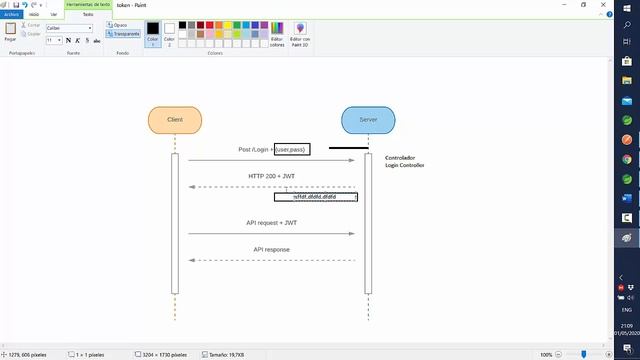Click the Copiar copy button
Viewport: 640px width, 360px height.
pos(31,34)
